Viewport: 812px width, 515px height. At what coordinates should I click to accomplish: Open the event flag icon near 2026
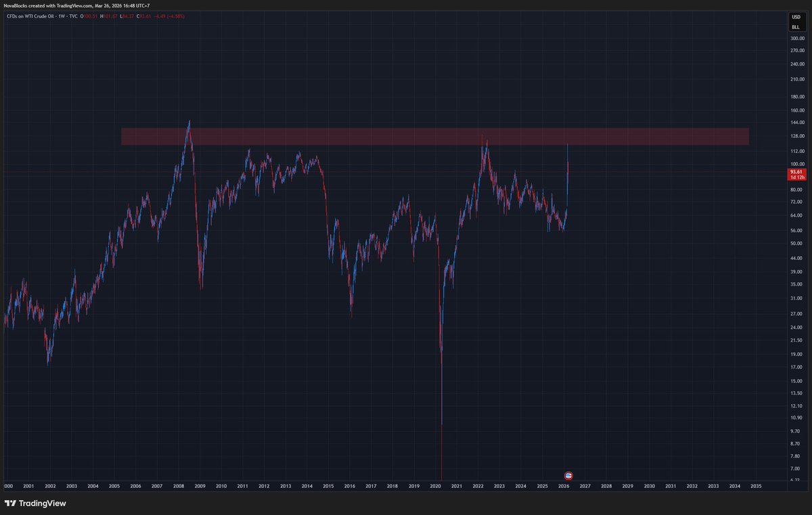click(x=568, y=475)
